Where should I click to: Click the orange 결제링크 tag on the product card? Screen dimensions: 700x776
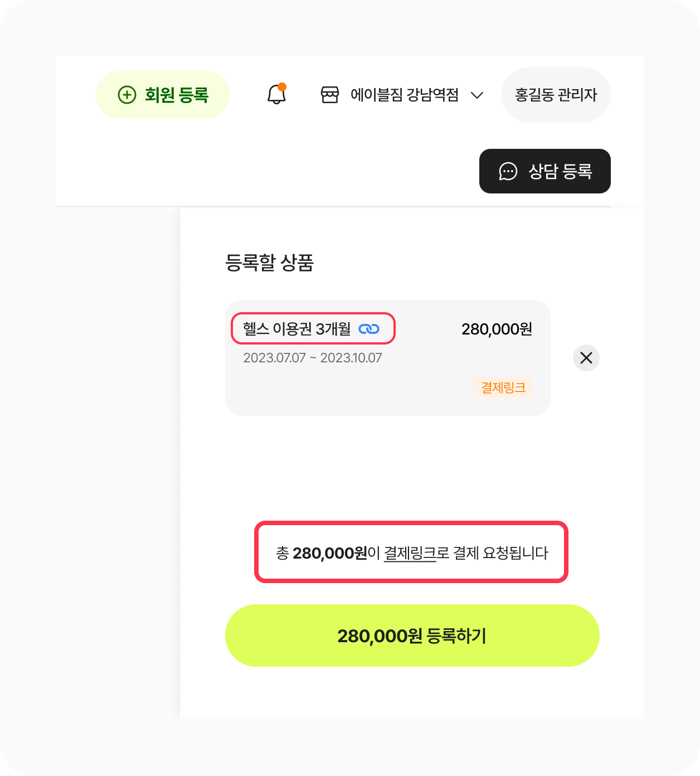503,387
